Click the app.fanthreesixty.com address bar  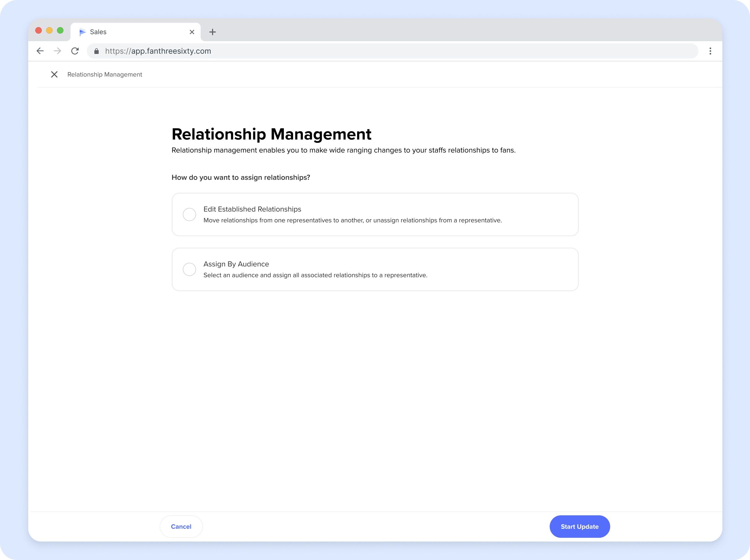[392, 51]
